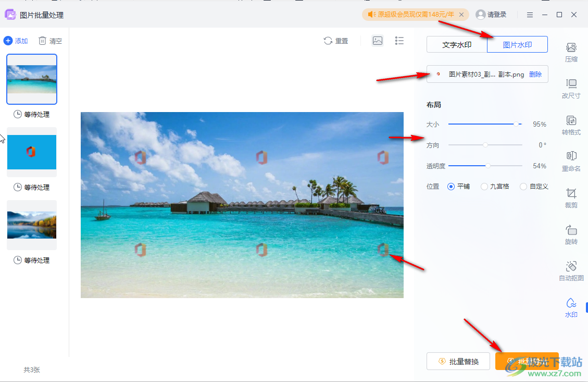Click the 95% size value

click(x=540, y=124)
